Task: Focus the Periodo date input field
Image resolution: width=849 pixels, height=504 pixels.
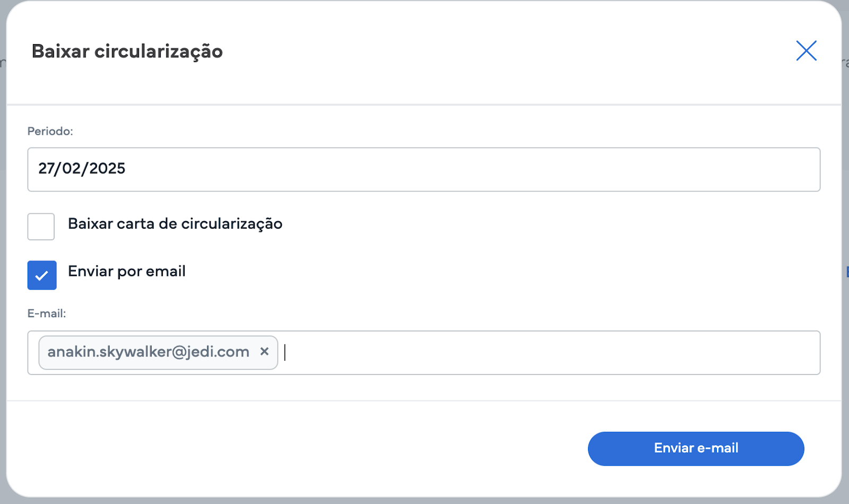Action: coord(424,169)
